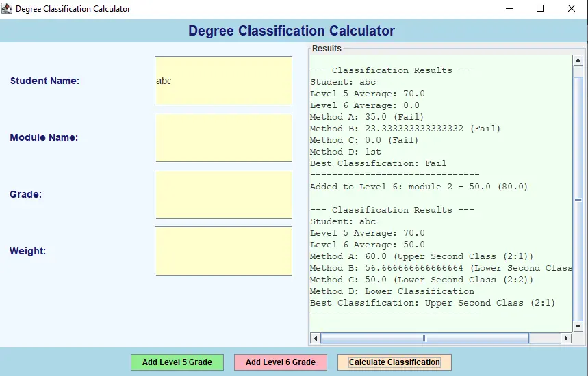Maximize the calculator window
The image size is (588, 376).
(540, 8)
